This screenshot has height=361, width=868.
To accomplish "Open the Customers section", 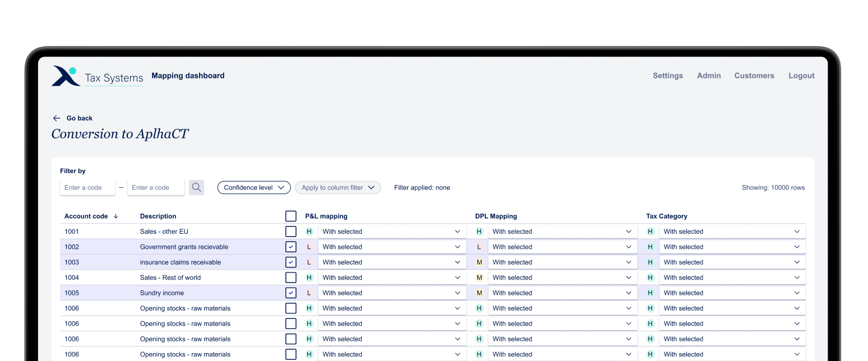I will pos(754,76).
